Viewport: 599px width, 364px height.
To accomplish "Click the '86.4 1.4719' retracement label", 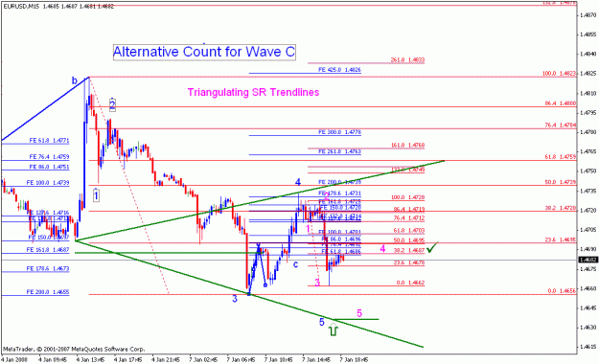I will point(409,210).
